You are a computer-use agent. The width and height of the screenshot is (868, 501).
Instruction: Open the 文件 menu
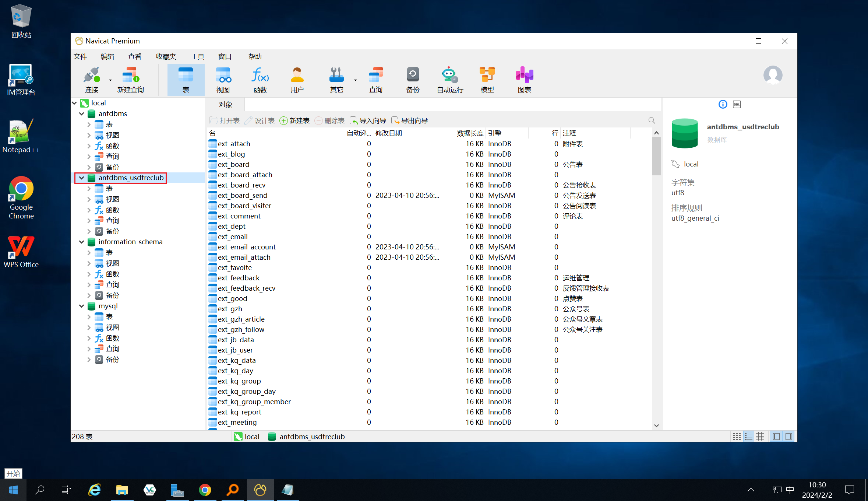pos(80,56)
